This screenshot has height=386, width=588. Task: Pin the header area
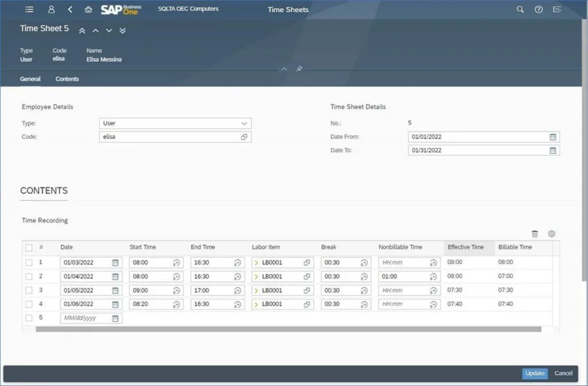299,69
